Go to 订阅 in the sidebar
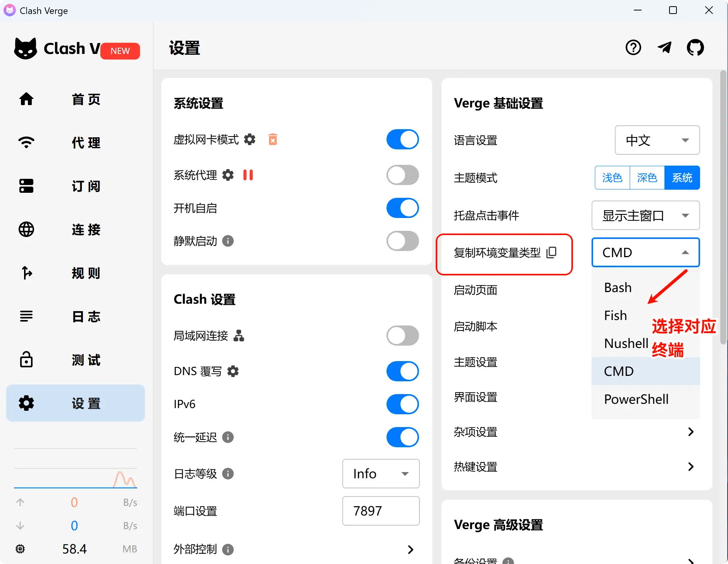Image resolution: width=728 pixels, height=564 pixels. tap(76, 186)
